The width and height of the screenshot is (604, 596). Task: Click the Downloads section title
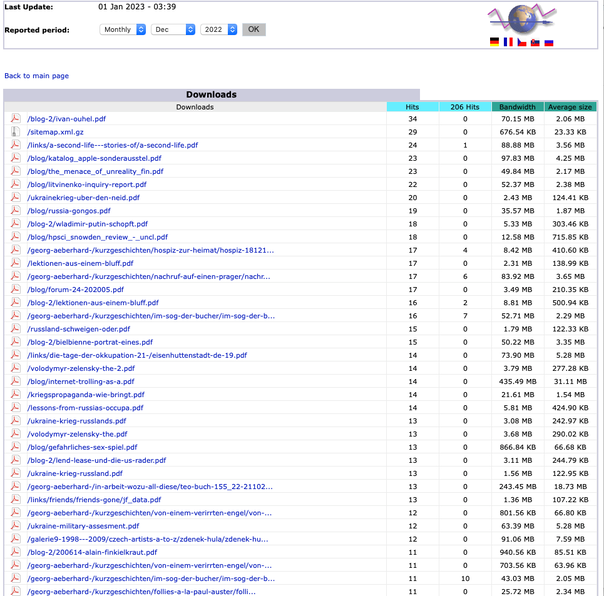coord(211,94)
